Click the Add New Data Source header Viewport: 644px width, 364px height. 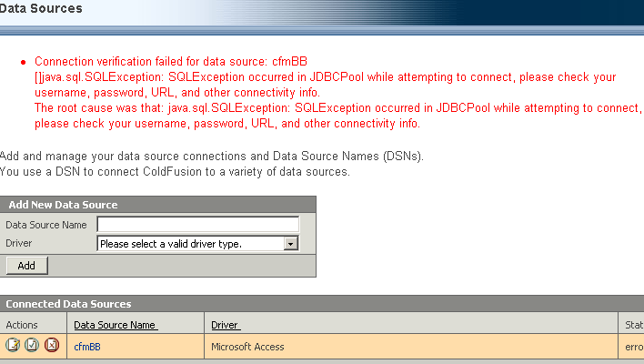pos(64,205)
